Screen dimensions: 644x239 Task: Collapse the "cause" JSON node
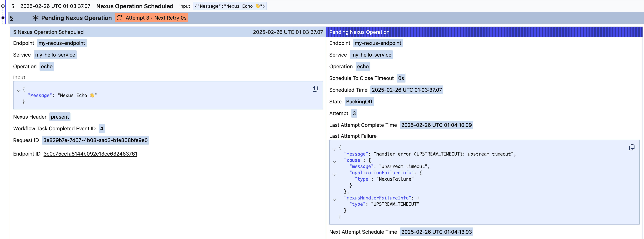(334, 162)
